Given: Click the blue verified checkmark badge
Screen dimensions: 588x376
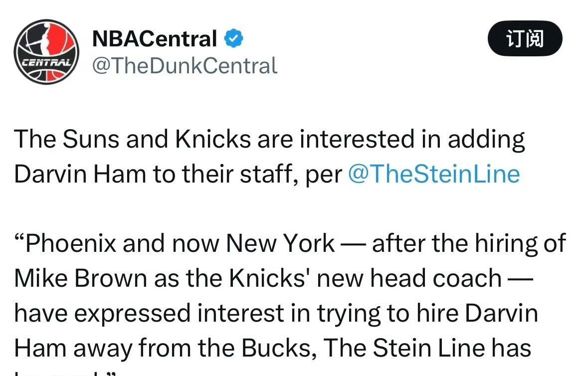Looking at the screenshot, I should (x=233, y=38).
